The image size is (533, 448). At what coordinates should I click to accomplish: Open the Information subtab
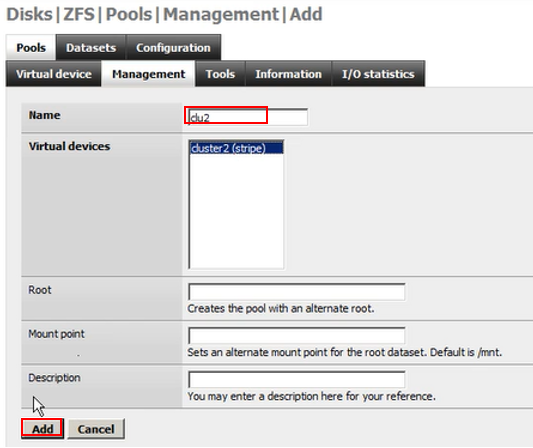point(288,74)
